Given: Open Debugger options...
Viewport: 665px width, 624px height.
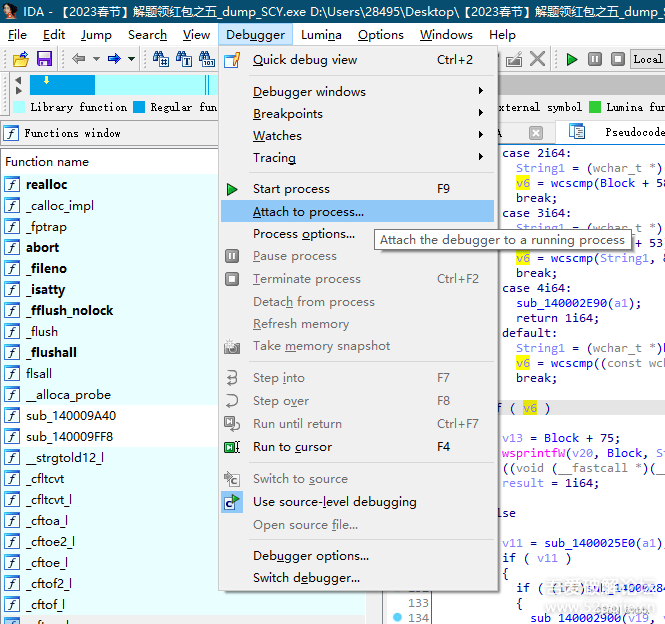Looking at the screenshot, I should click(x=358, y=556).
